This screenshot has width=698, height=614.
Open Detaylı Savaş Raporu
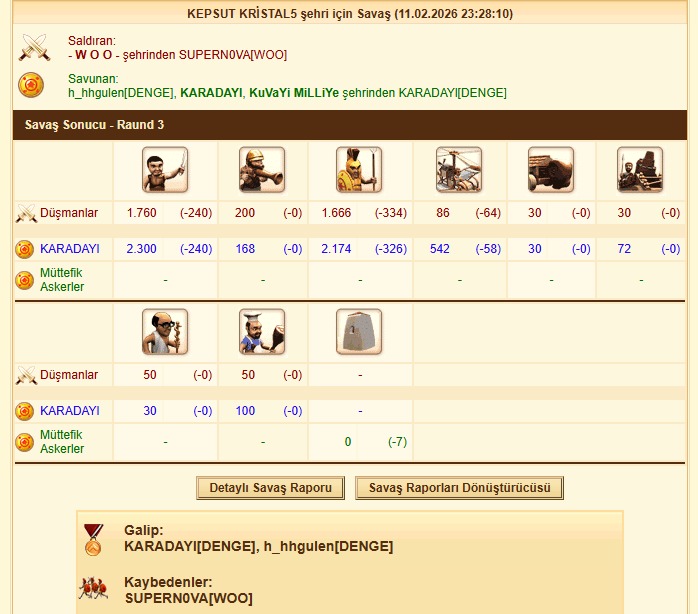[x=271, y=488]
